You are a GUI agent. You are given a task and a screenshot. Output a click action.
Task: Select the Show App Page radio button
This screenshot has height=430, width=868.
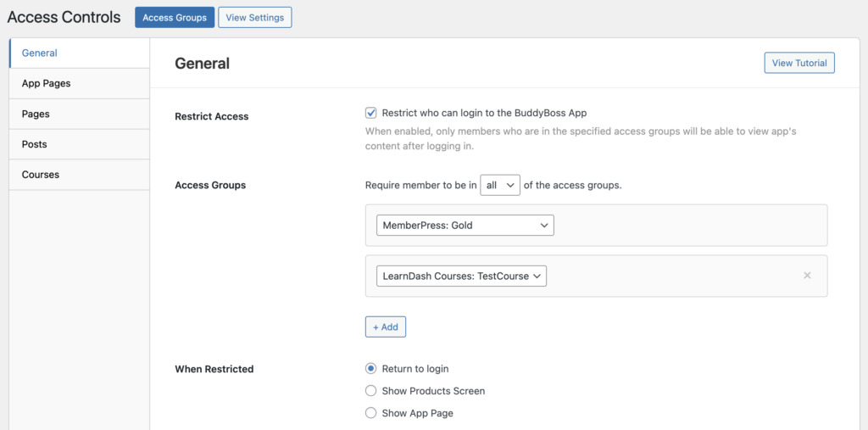(x=370, y=413)
